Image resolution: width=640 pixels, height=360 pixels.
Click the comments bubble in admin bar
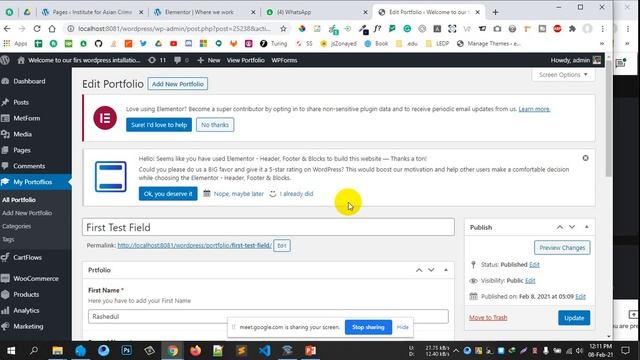pos(181,60)
